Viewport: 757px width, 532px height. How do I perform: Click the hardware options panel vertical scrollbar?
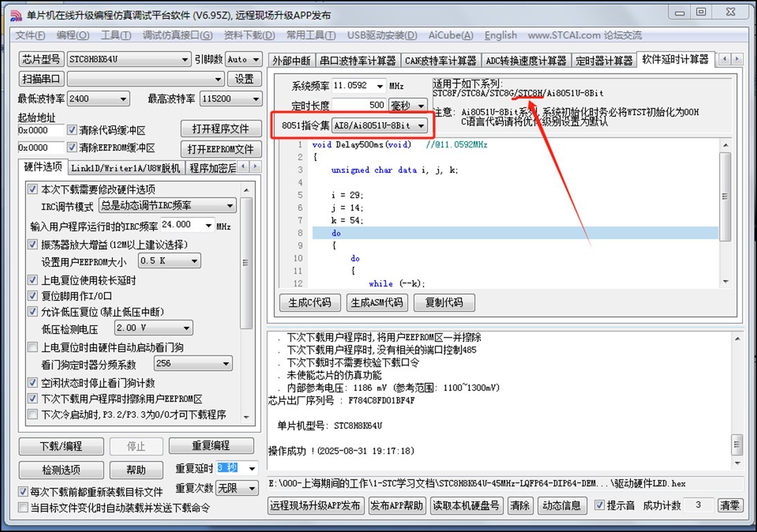[x=247, y=263]
